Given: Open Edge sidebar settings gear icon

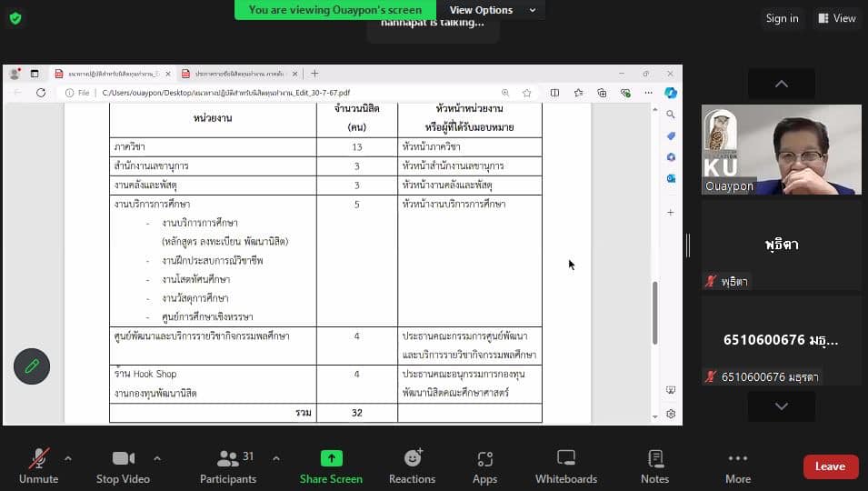Looking at the screenshot, I should 671,414.
